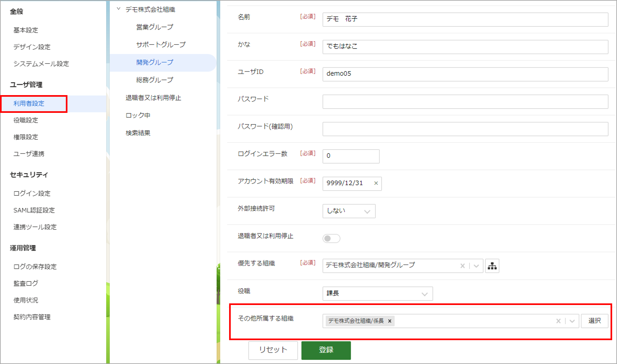Clear all その他所属する組織 entries with x
617x364 pixels.
pos(558,321)
